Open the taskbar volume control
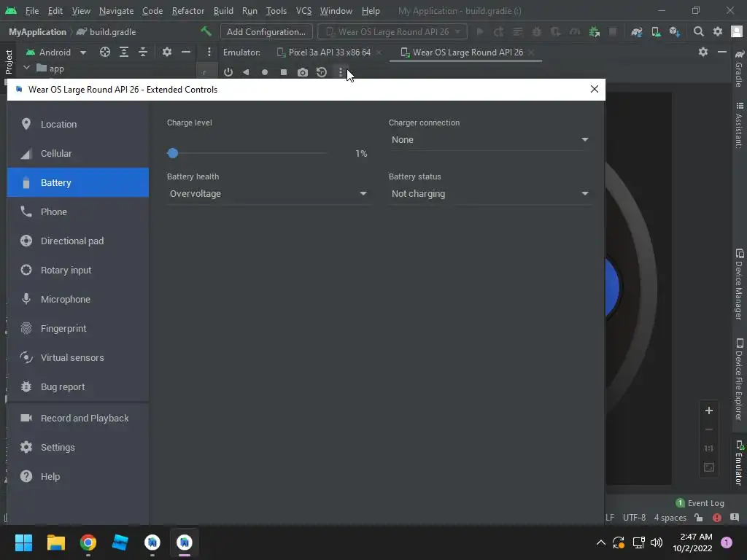The height and width of the screenshot is (560, 747). pos(657,542)
